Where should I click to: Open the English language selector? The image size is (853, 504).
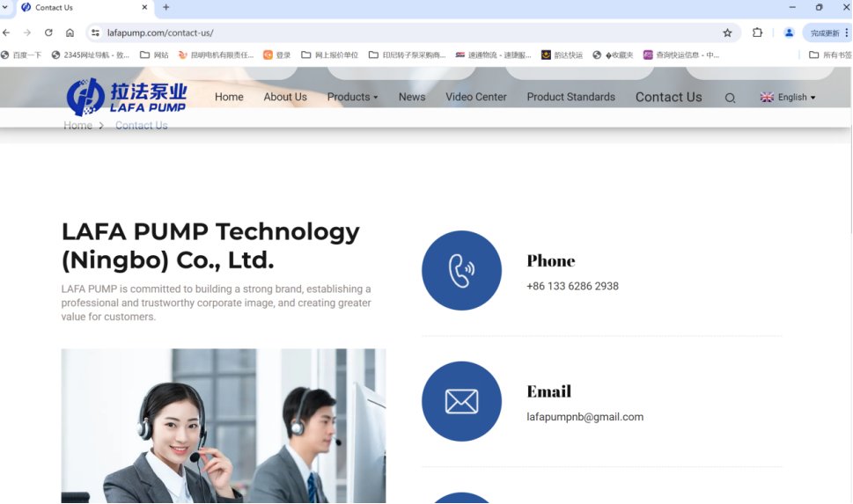coord(788,97)
